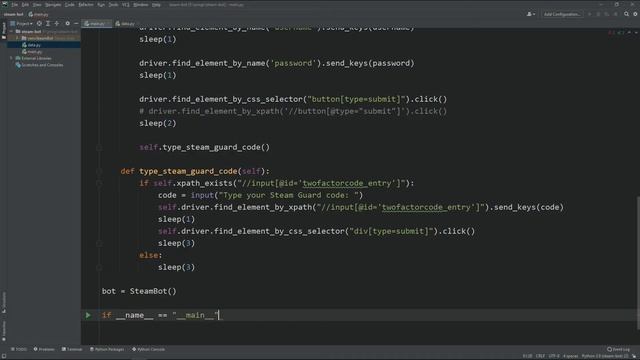This screenshot has width=640, height=360.
Task: Open the Edit menu
Action: pyautogui.click(x=25, y=4)
